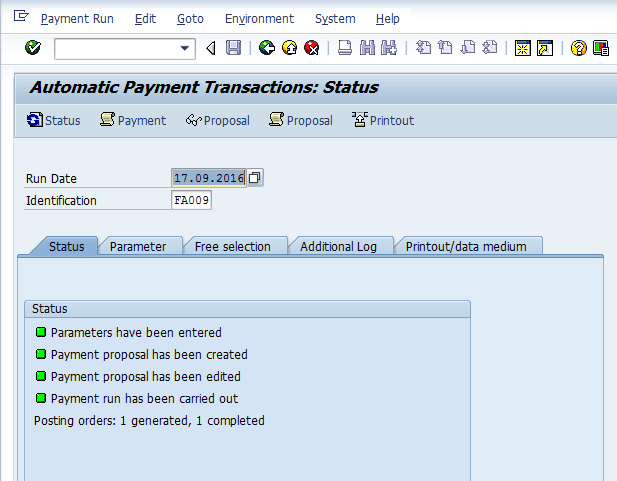Create a new session icon
The height and width of the screenshot is (481, 617).
[x=523, y=48]
